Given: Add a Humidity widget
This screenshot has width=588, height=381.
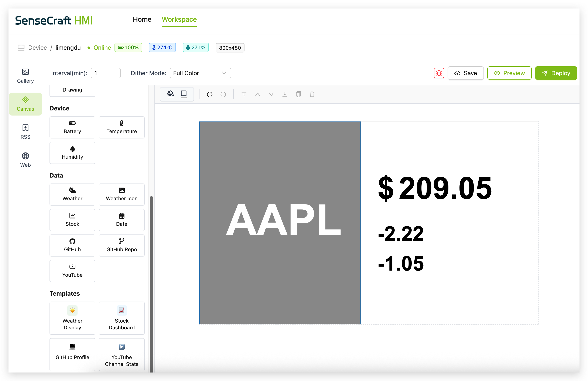Looking at the screenshot, I should 72,153.
